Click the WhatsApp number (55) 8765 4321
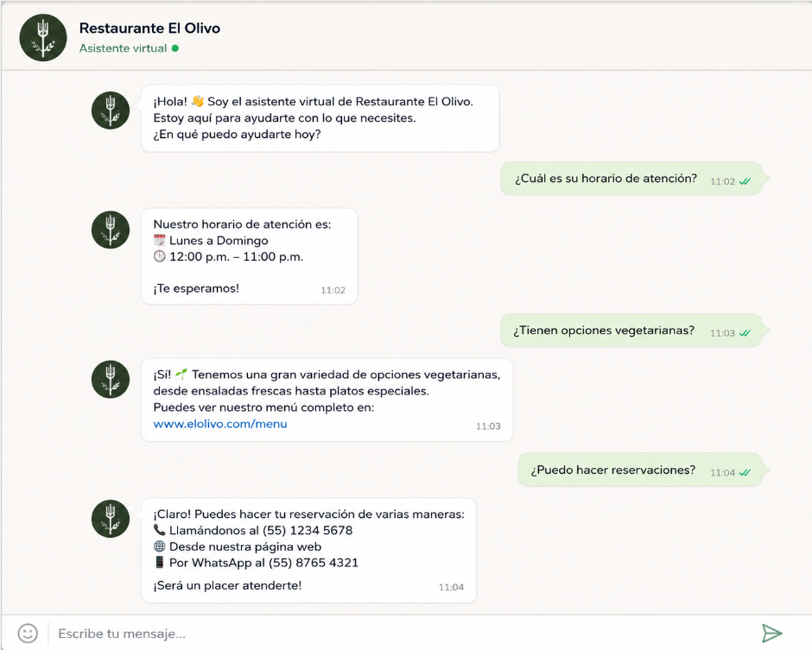 pos(314,563)
